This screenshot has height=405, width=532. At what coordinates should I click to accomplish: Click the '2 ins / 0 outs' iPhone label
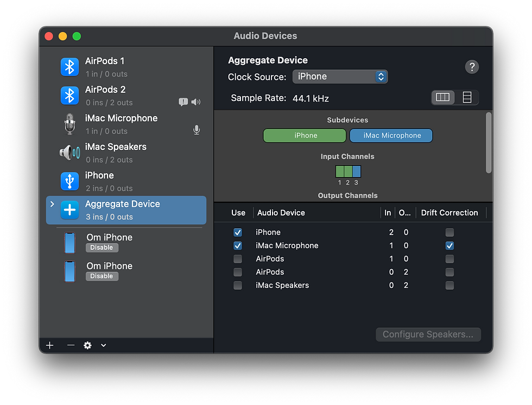click(x=109, y=188)
